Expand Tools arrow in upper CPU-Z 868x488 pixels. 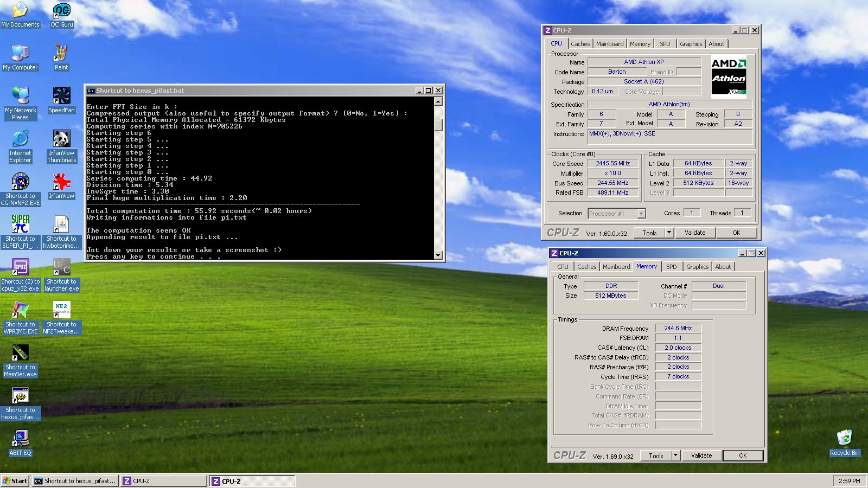coord(669,233)
